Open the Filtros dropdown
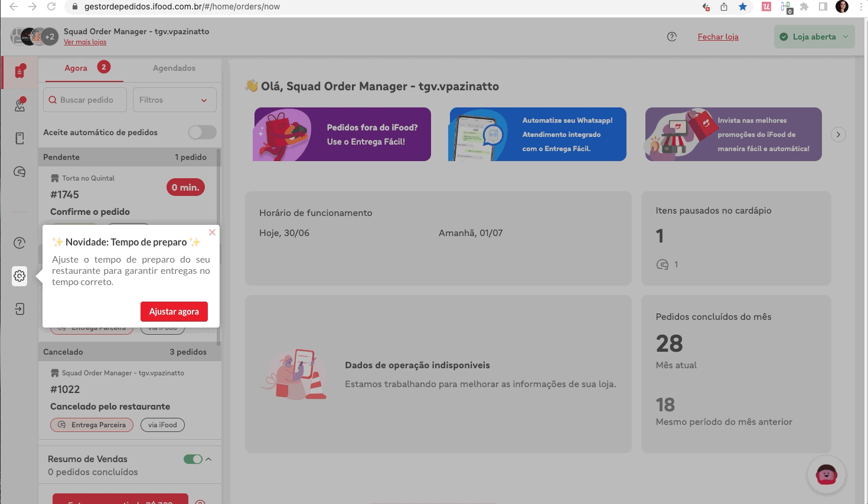Viewport: 868px width, 504px height. click(175, 100)
